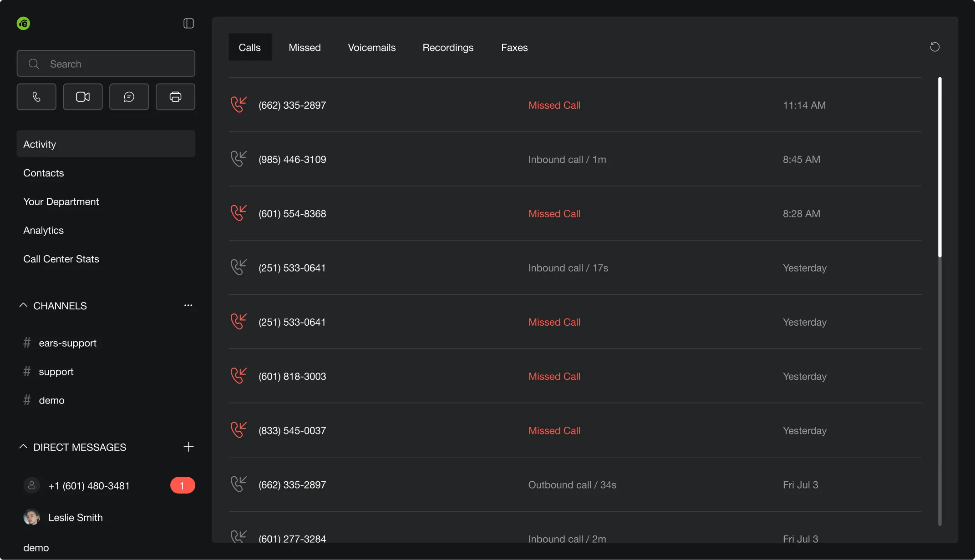Image resolution: width=975 pixels, height=560 pixels.
Task: Switch to the Missed tab
Action: click(305, 47)
